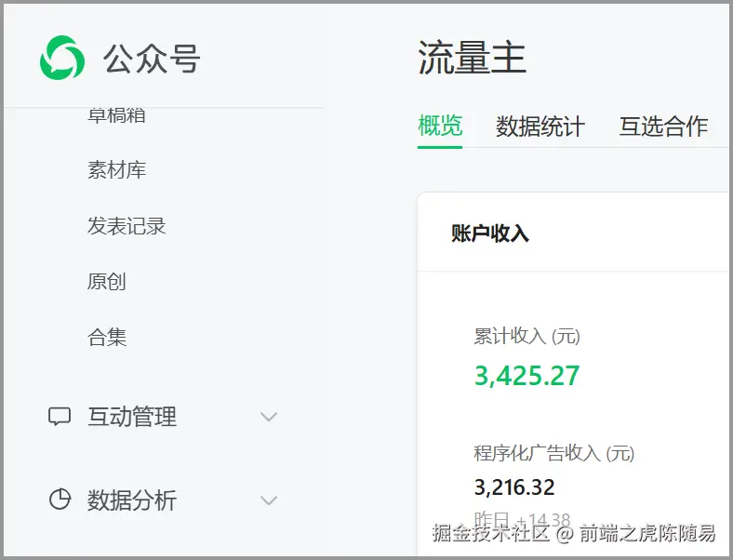Click the 流量主 page heading
The image size is (733, 560).
pos(472,59)
